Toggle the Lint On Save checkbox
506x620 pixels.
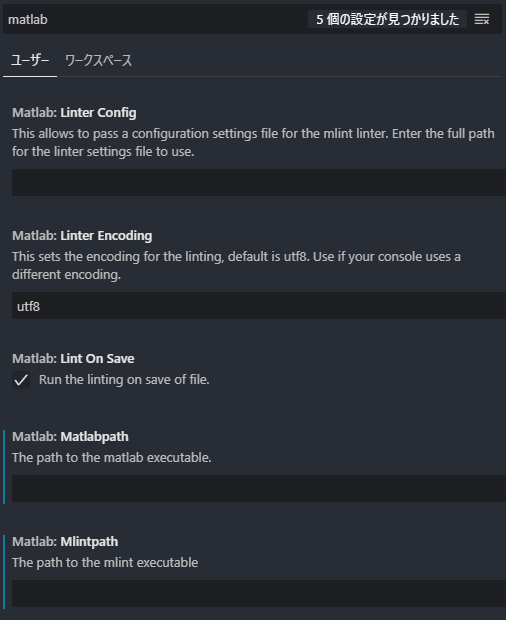[21, 380]
